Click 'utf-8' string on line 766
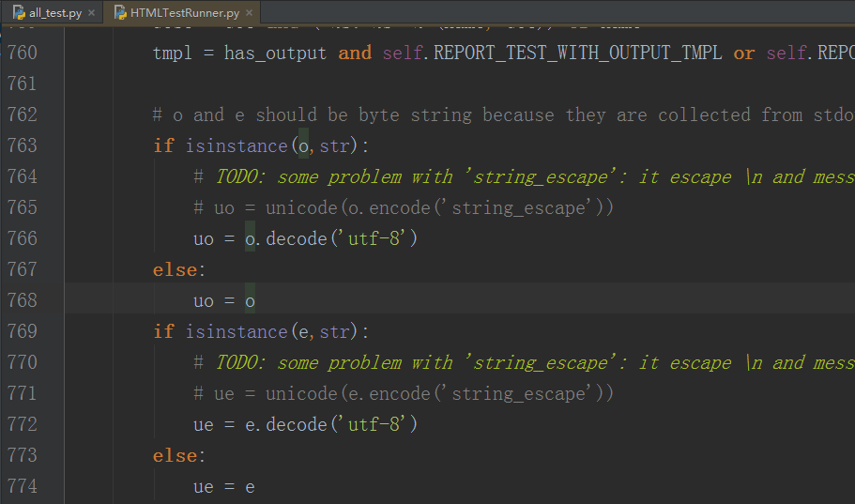 point(376,239)
